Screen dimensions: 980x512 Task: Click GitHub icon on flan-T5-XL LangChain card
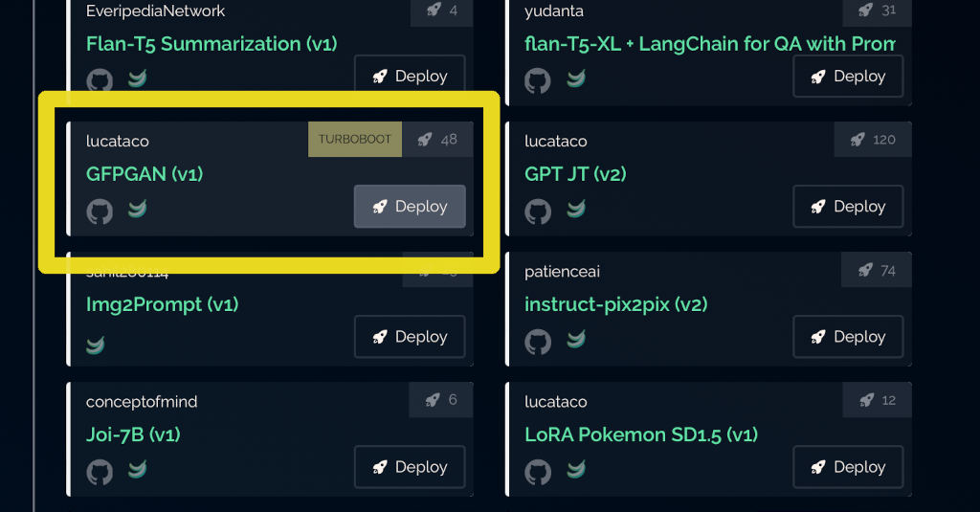(538, 80)
